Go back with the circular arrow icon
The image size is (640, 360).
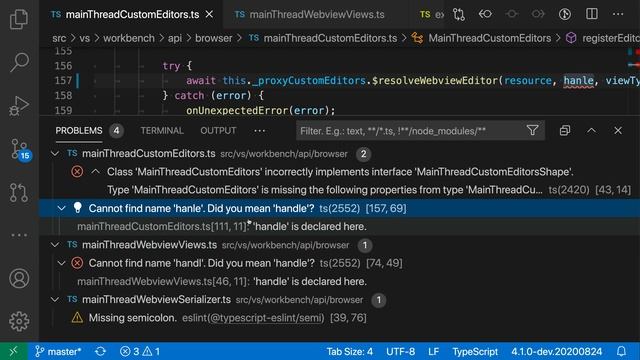point(485,14)
